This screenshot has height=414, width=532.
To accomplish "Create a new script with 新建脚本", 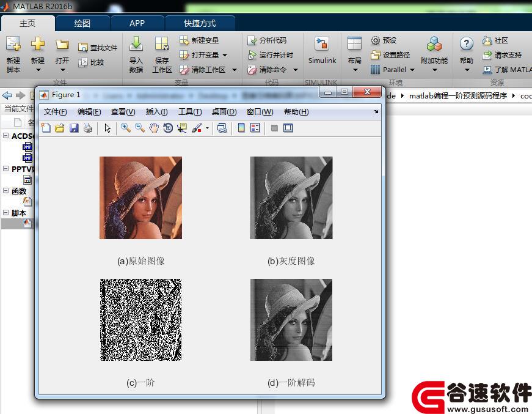I will tap(13, 54).
